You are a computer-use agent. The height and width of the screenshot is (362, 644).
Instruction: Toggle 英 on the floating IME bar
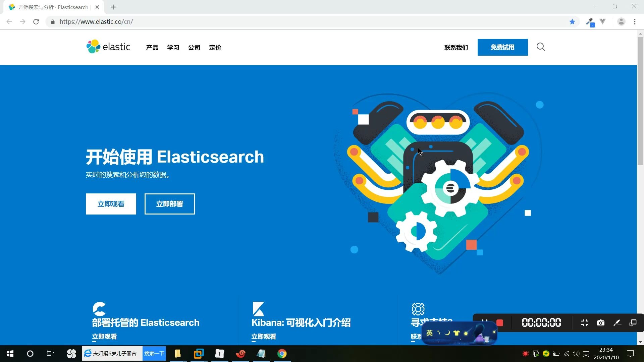tap(429, 333)
